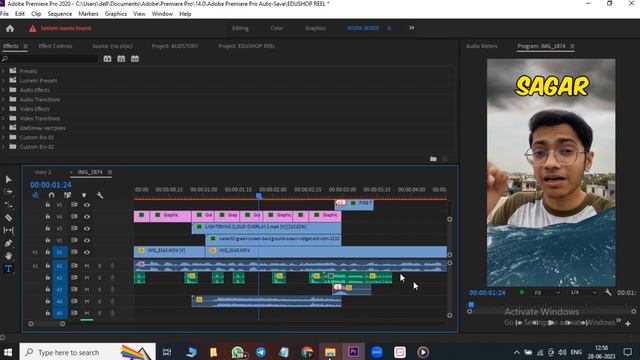The height and width of the screenshot is (360, 640).
Task: Open the Markers menu
Action: pyautogui.click(x=88, y=14)
